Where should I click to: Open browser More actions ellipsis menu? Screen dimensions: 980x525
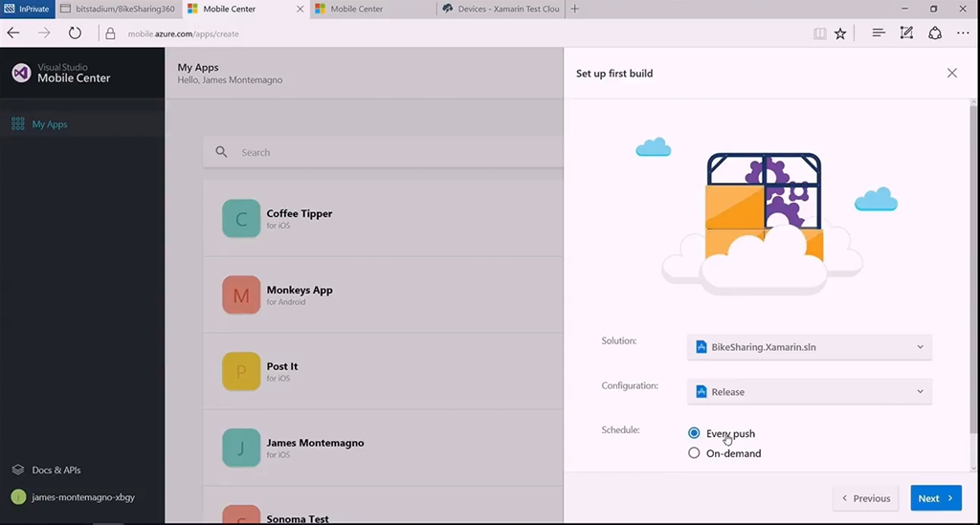click(x=963, y=33)
